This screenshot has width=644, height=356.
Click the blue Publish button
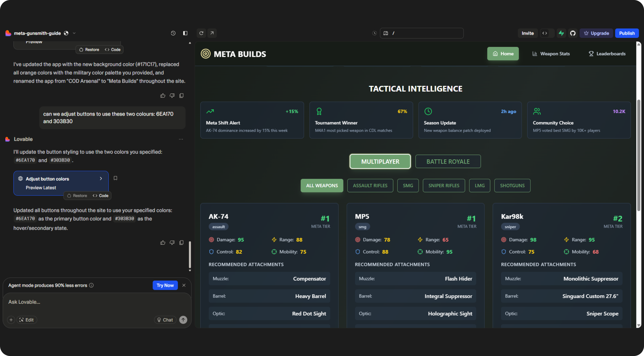click(626, 33)
